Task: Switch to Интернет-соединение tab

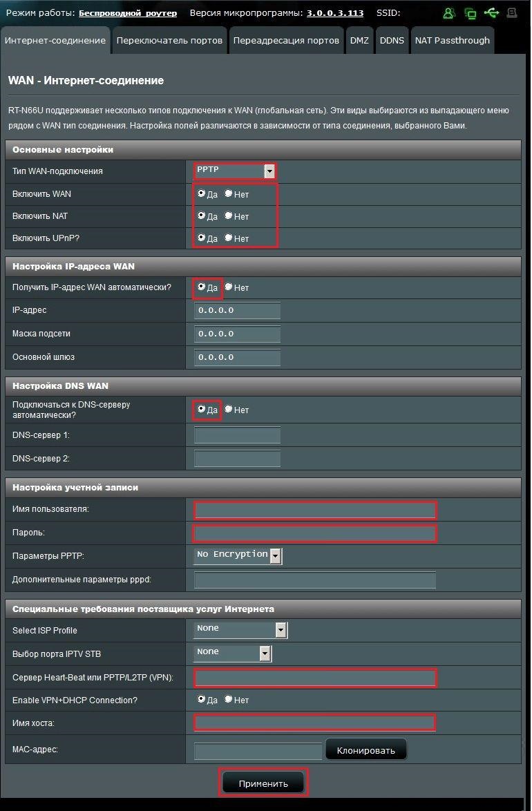Action: 55,40
